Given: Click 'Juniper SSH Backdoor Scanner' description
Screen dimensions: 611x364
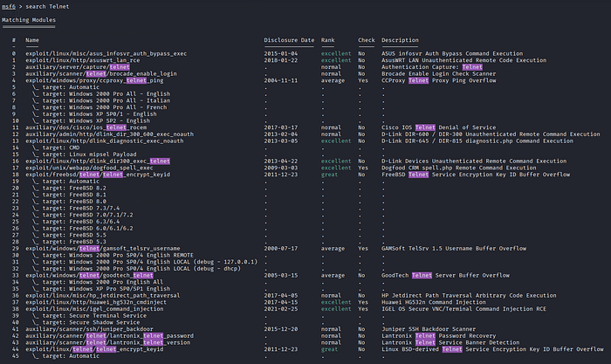Looking at the screenshot, I should click(429, 329).
